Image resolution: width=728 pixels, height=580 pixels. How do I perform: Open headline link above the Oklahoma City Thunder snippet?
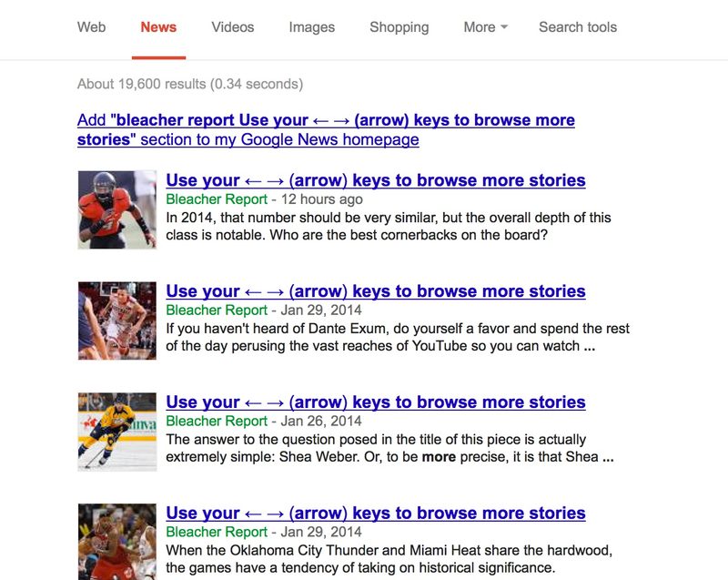[376, 514]
